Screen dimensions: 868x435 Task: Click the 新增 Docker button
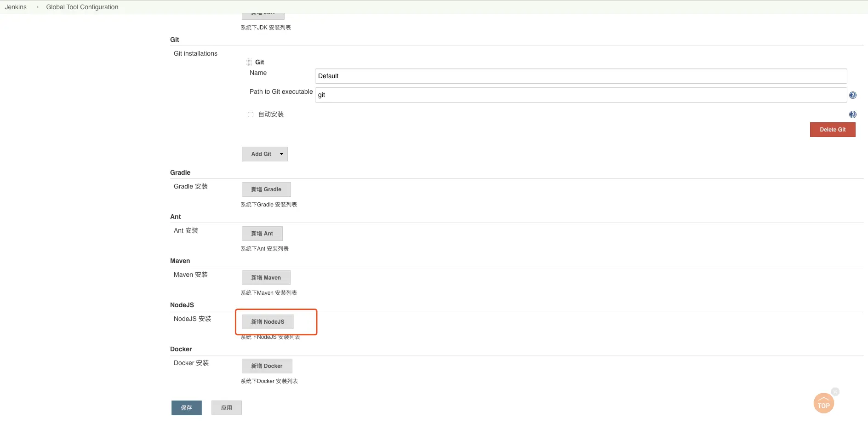click(267, 366)
